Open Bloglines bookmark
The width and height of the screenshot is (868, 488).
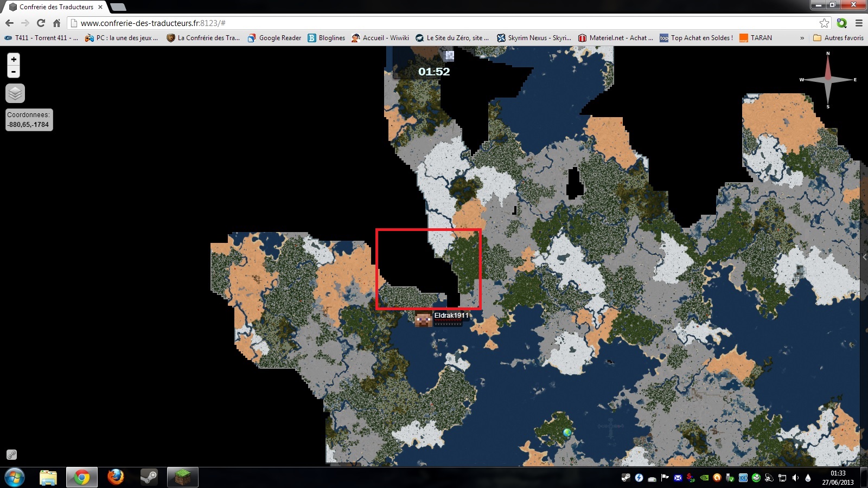pyautogui.click(x=326, y=38)
